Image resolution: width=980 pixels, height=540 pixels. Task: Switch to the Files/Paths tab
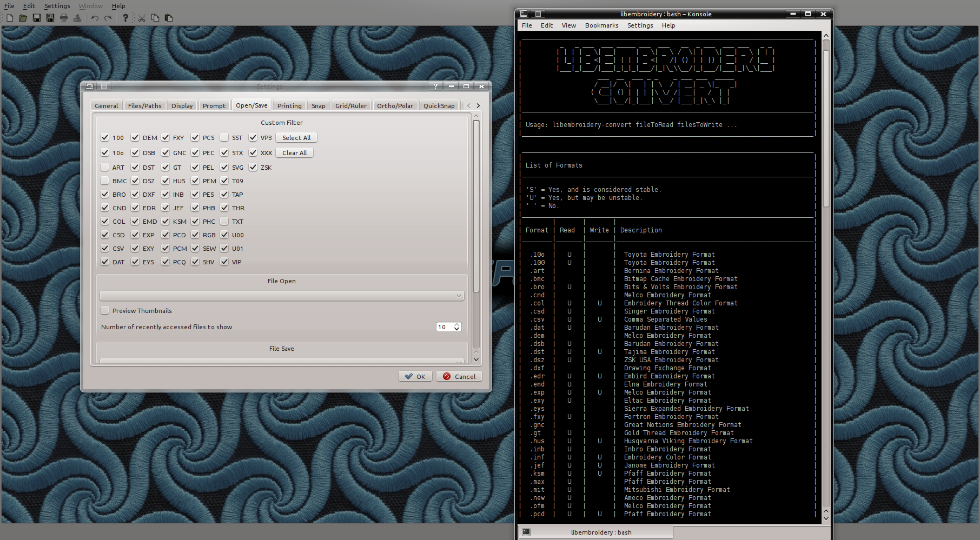pos(144,106)
